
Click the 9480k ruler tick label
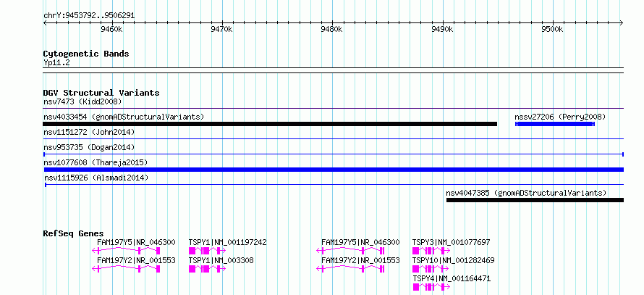pyautogui.click(x=332, y=29)
